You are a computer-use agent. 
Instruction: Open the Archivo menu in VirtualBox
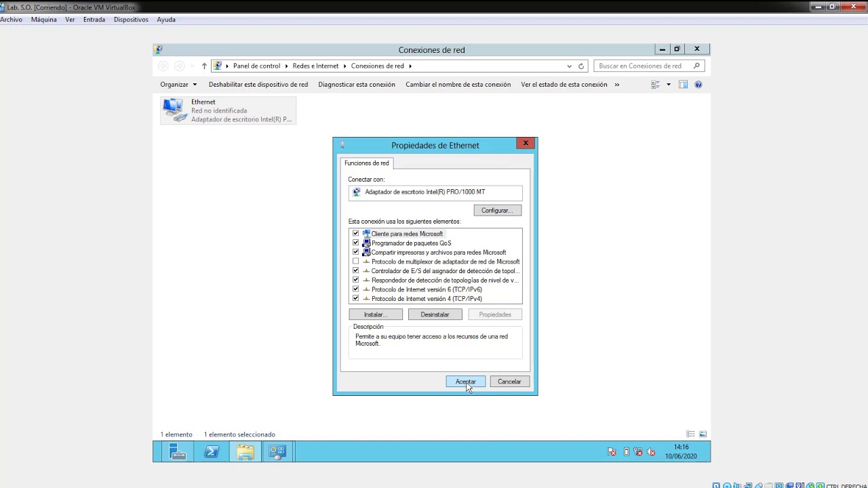tap(12, 20)
